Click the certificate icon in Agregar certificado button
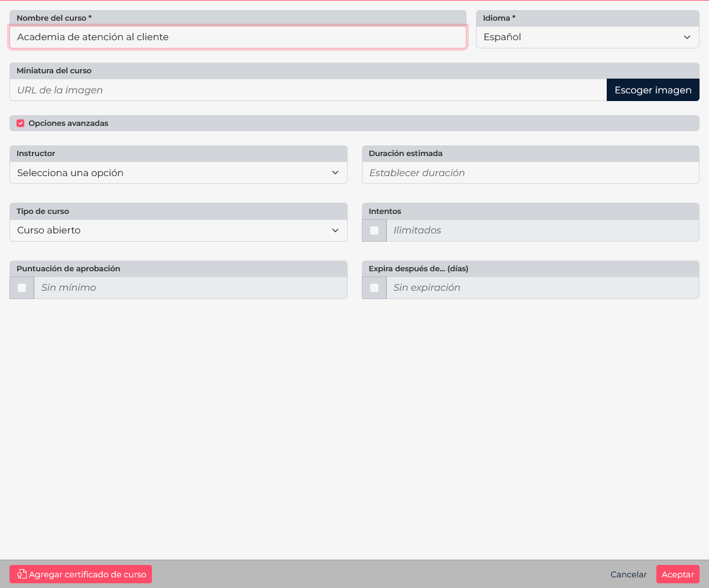Viewport: 709px width, 588px height. click(x=22, y=574)
